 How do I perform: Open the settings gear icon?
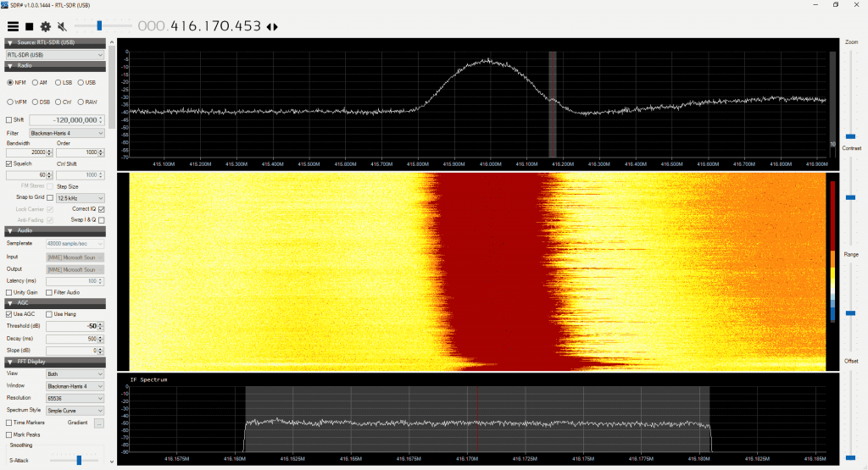[x=45, y=27]
